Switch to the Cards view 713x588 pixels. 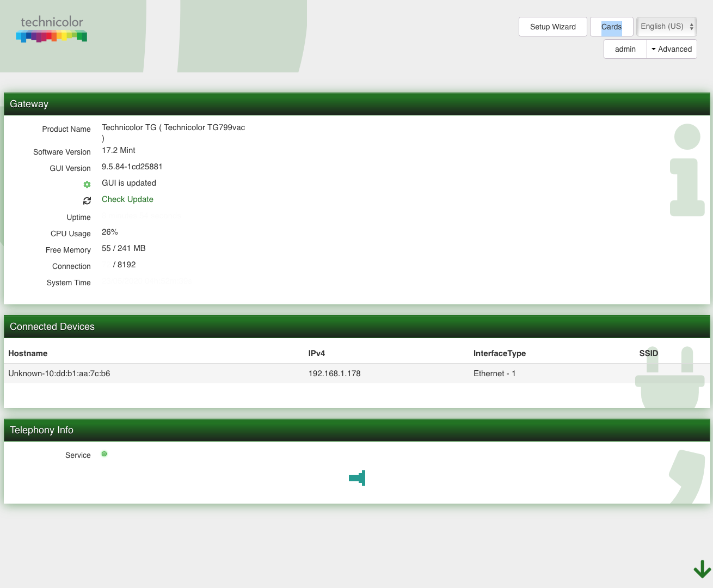pos(611,26)
